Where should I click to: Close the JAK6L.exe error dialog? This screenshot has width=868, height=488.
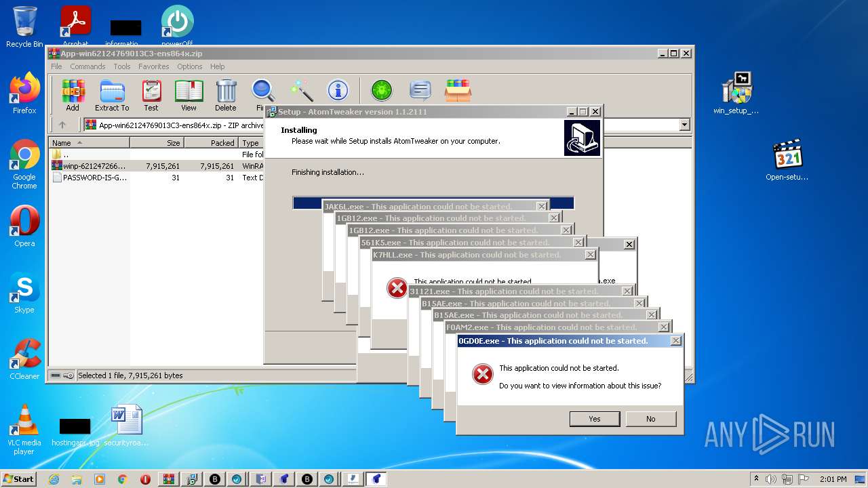coord(542,206)
